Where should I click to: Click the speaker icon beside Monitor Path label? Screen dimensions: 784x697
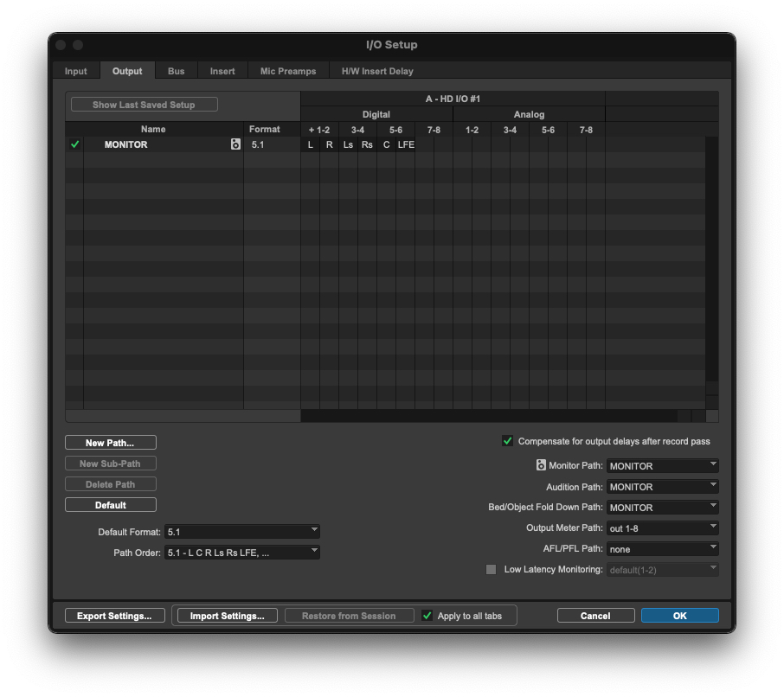[x=541, y=466]
